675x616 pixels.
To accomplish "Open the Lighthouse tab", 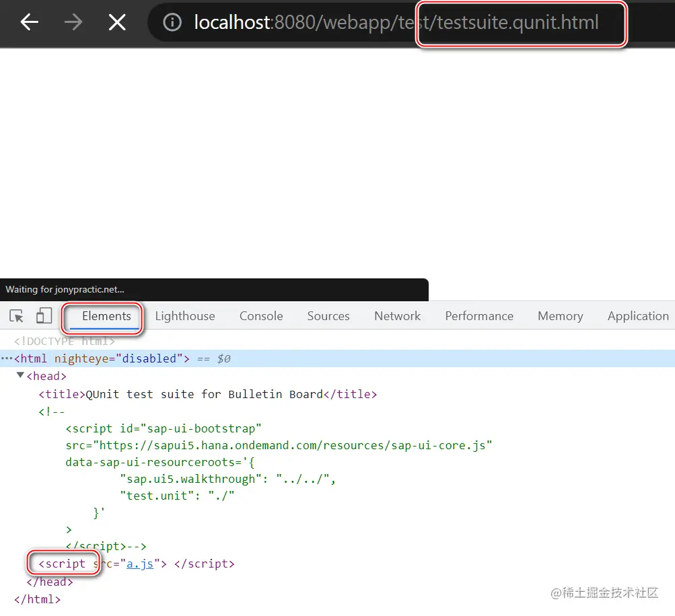I will pyautogui.click(x=185, y=316).
